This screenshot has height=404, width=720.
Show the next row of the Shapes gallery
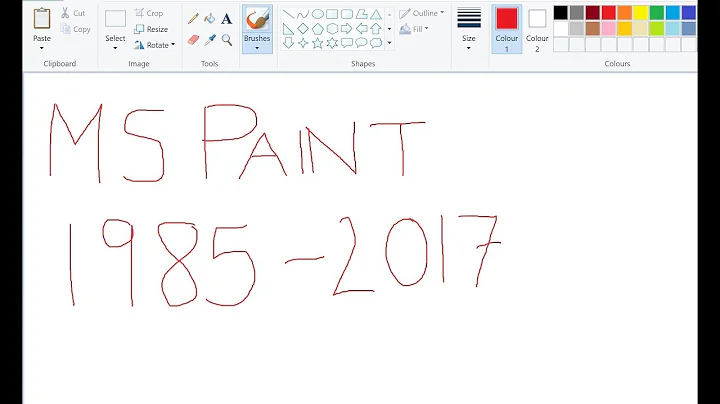point(389,29)
